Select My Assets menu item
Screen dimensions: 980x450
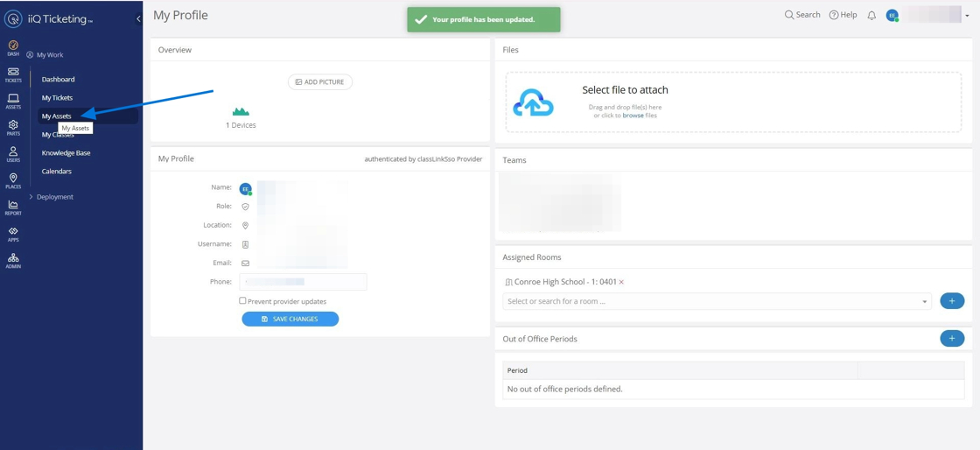pos(56,116)
